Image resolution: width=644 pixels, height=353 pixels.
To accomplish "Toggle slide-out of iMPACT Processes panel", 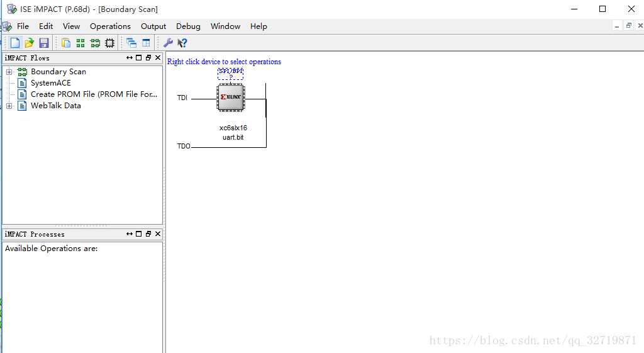I will point(130,234).
